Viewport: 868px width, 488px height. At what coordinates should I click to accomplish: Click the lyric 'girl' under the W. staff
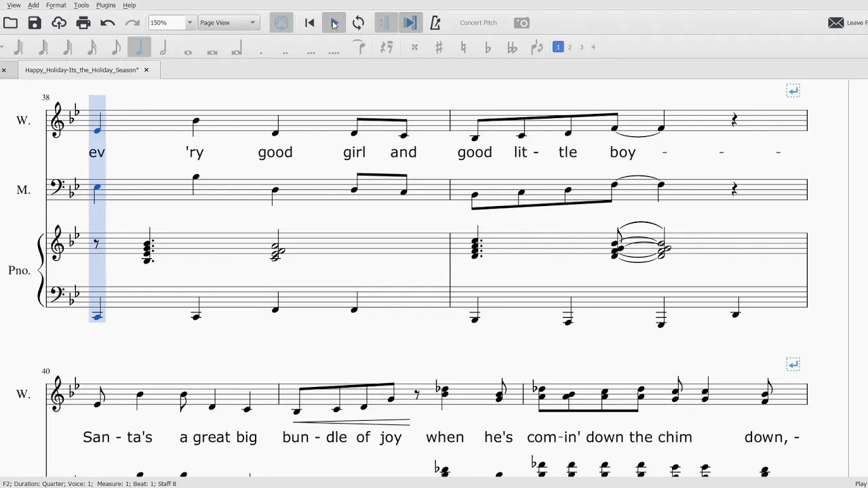tap(354, 152)
